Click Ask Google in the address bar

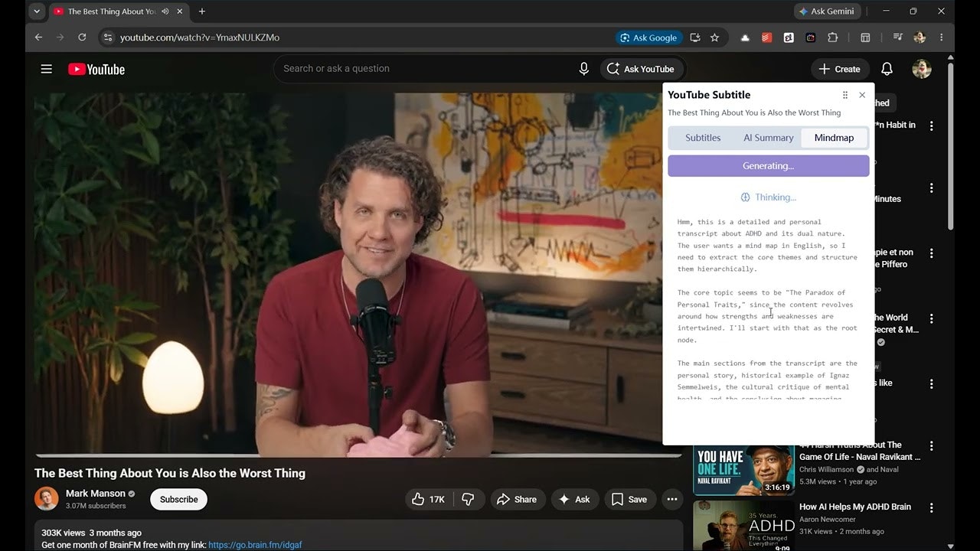648,37
